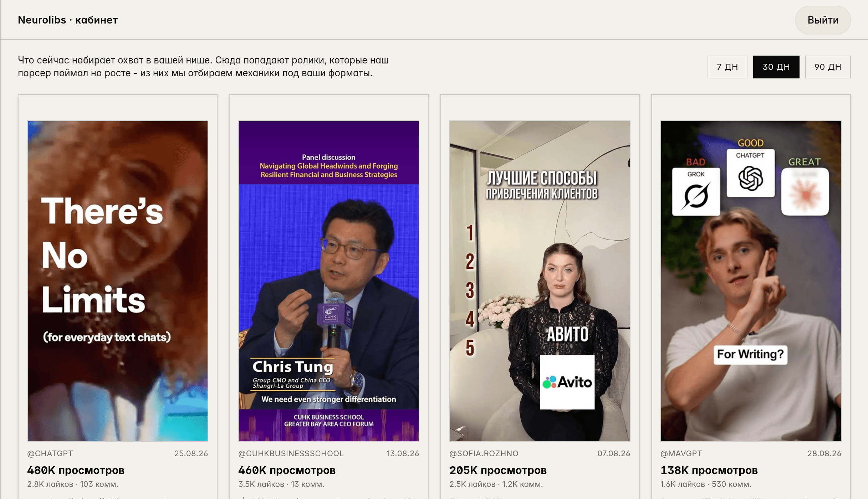Click the 2.5K лайков · 1.2K комм. stats

coord(496,484)
